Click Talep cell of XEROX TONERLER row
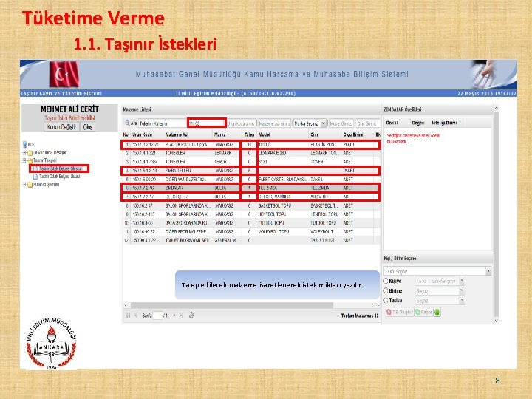The image size is (532, 399). 250,162
